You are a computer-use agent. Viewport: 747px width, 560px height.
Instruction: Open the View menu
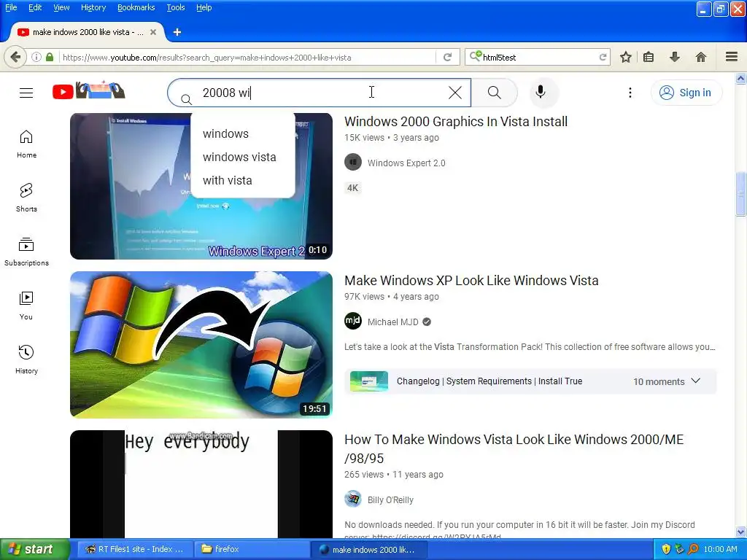(x=61, y=7)
